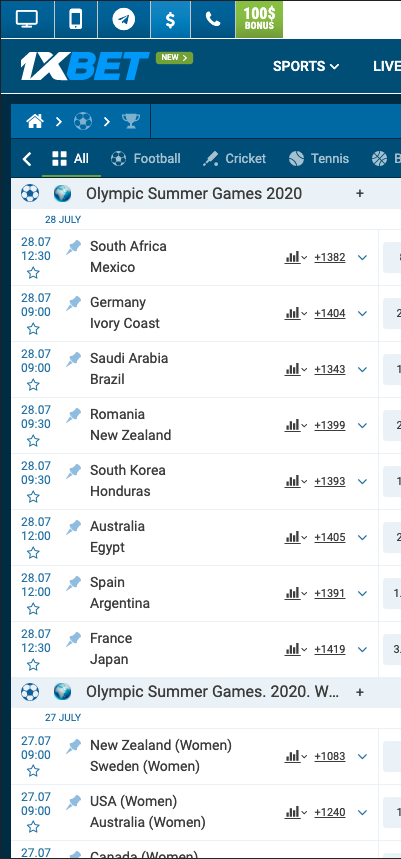Viewport: 401px width, 859px height.
Task: Click the trophy icon in breadcrumb
Action: point(130,121)
